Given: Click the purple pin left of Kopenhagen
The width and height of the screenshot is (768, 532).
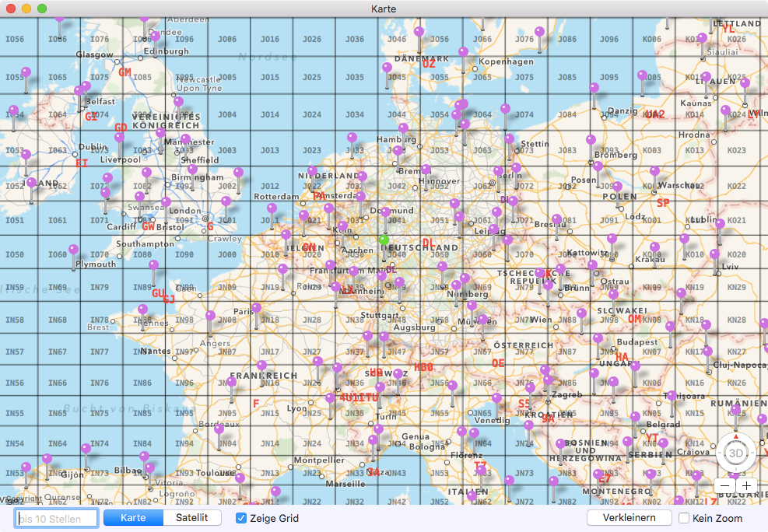Looking at the screenshot, I should coord(463,52).
